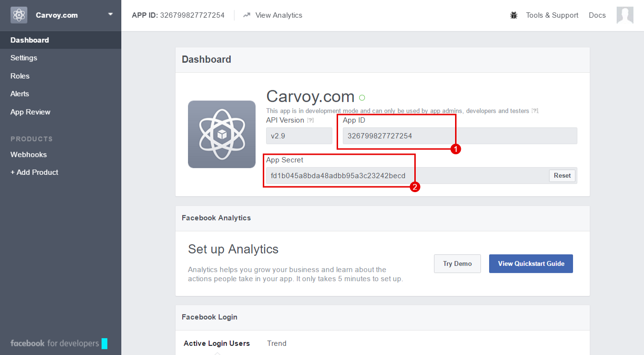Select the Active Login Users tab
The image size is (644, 355).
(217, 344)
